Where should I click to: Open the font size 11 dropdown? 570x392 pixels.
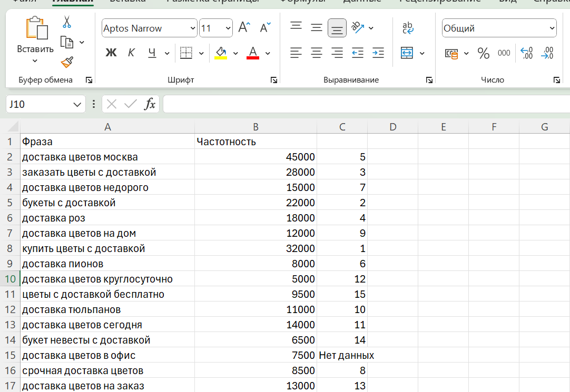tap(228, 28)
